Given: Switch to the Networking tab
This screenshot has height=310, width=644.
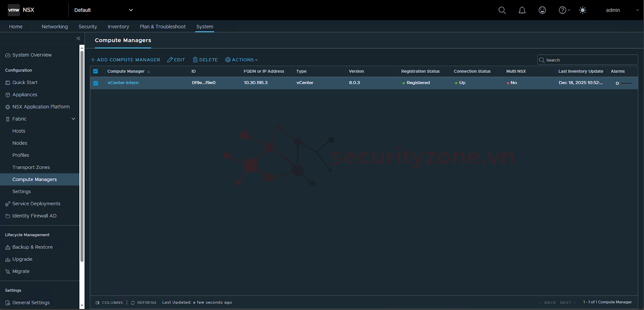Looking at the screenshot, I should click(x=55, y=27).
